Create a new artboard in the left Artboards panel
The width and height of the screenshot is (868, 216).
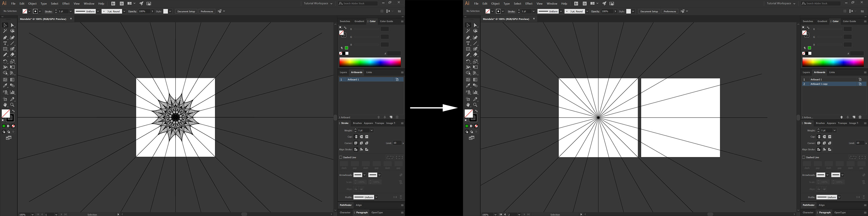391,117
